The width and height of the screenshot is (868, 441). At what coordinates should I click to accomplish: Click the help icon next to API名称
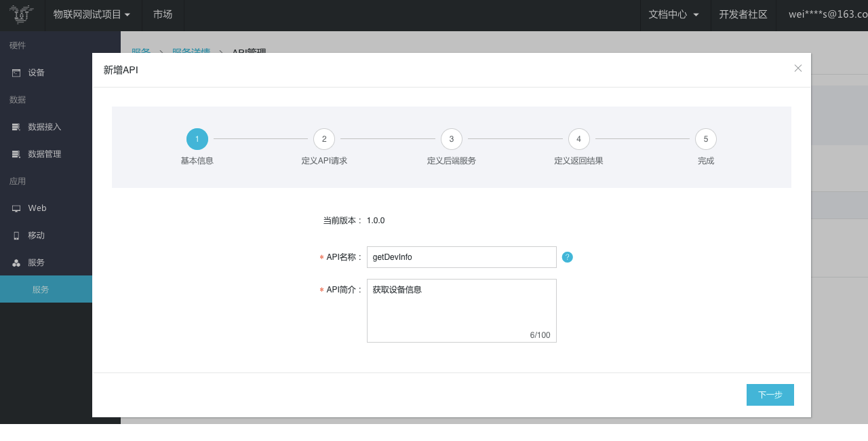pyautogui.click(x=568, y=257)
